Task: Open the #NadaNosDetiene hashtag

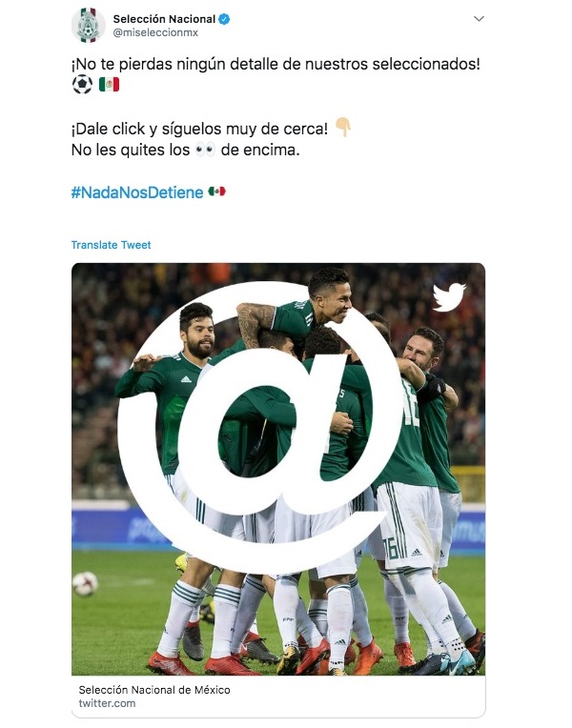Action: (137, 192)
